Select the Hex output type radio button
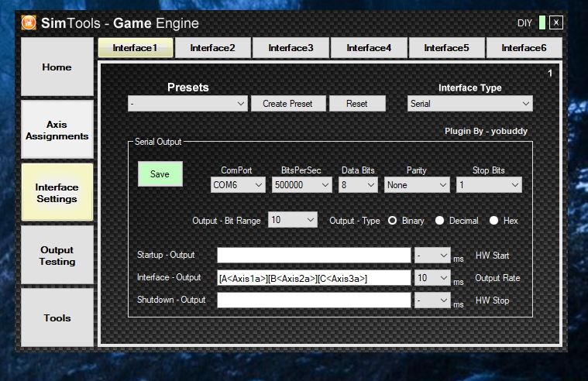Viewport: 588px width, 381px height. (494, 221)
